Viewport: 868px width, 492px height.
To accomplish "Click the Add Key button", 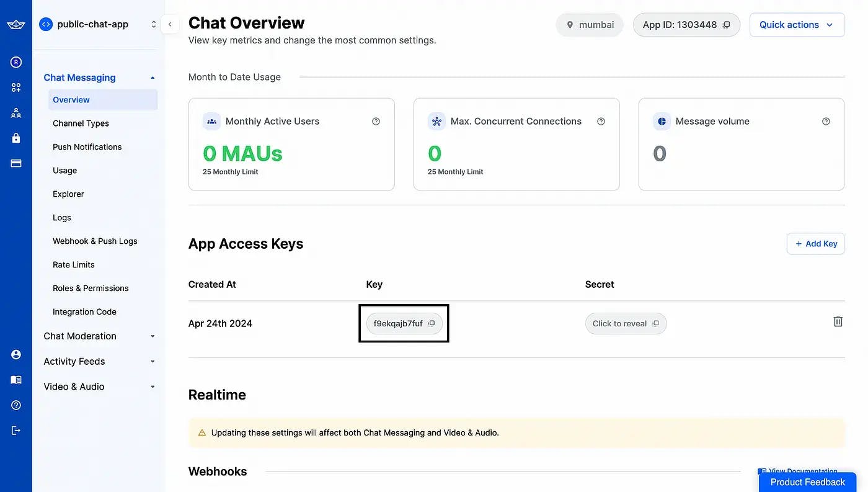I will (815, 244).
